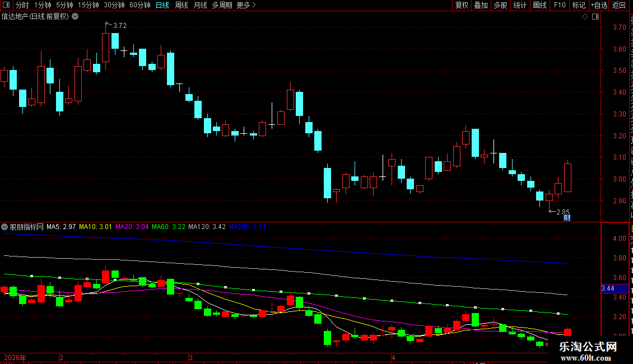
Task: Click the 标记 mark button
Action: pos(579,5)
